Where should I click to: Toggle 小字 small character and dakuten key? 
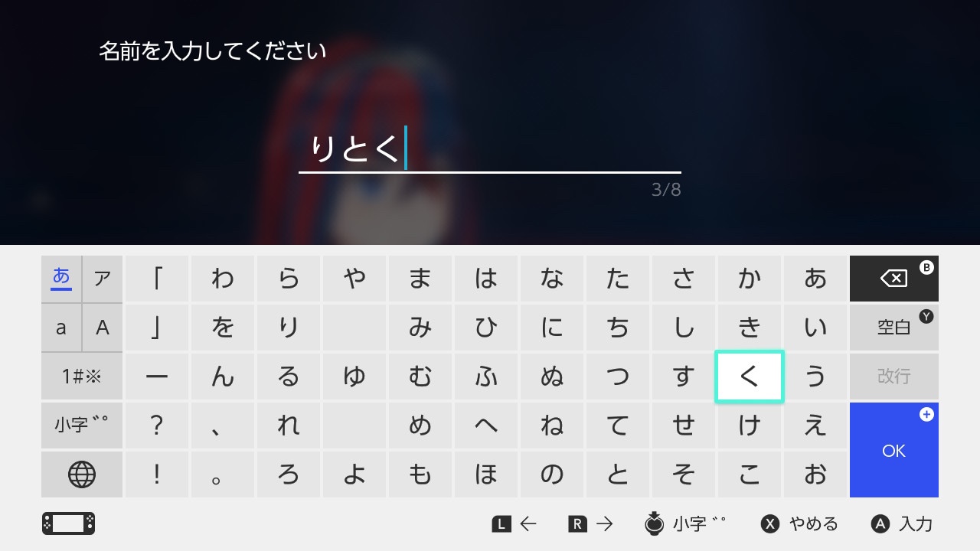click(x=82, y=425)
